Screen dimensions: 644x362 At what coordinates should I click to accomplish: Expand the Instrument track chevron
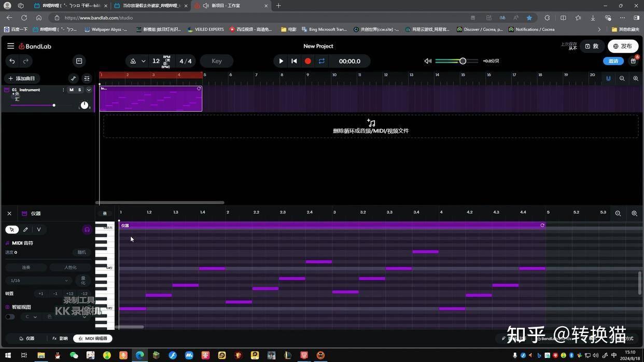pos(89,90)
